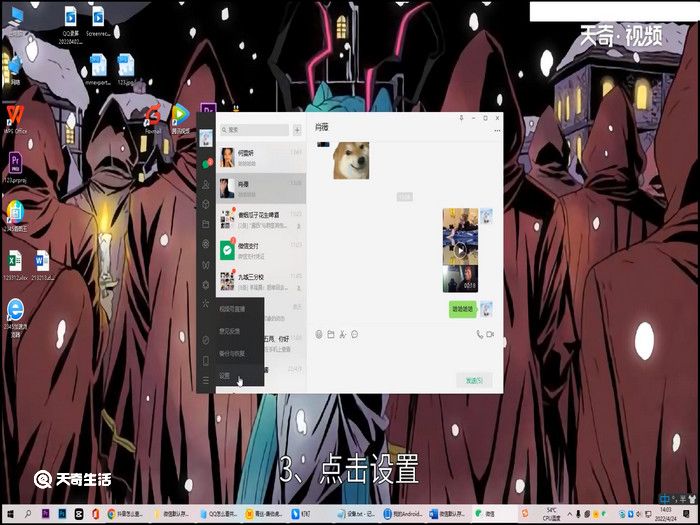Expand hidden tray icons chevron
700x525 pixels.
point(570,514)
